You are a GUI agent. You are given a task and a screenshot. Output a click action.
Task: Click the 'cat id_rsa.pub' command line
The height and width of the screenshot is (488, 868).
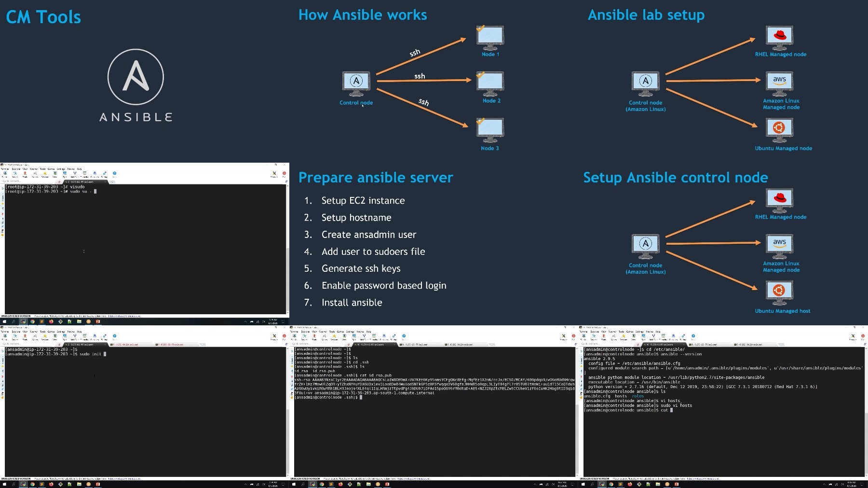343,375
